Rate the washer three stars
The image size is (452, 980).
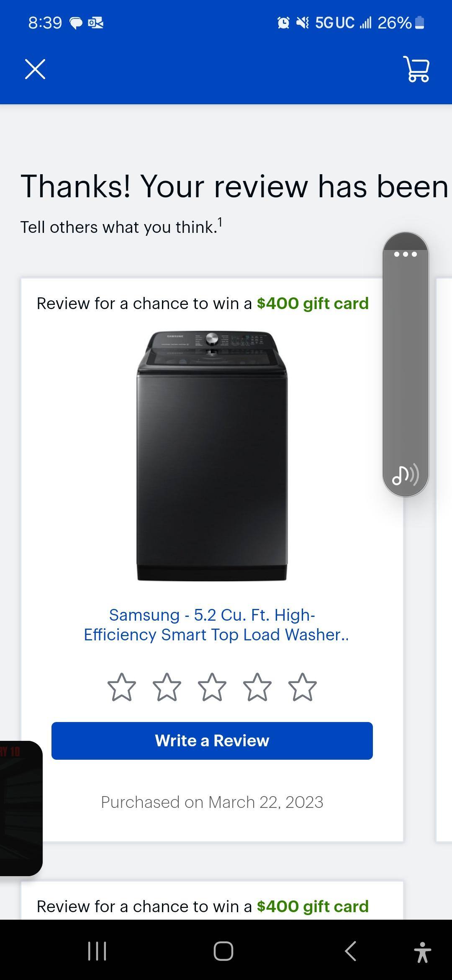(212, 687)
